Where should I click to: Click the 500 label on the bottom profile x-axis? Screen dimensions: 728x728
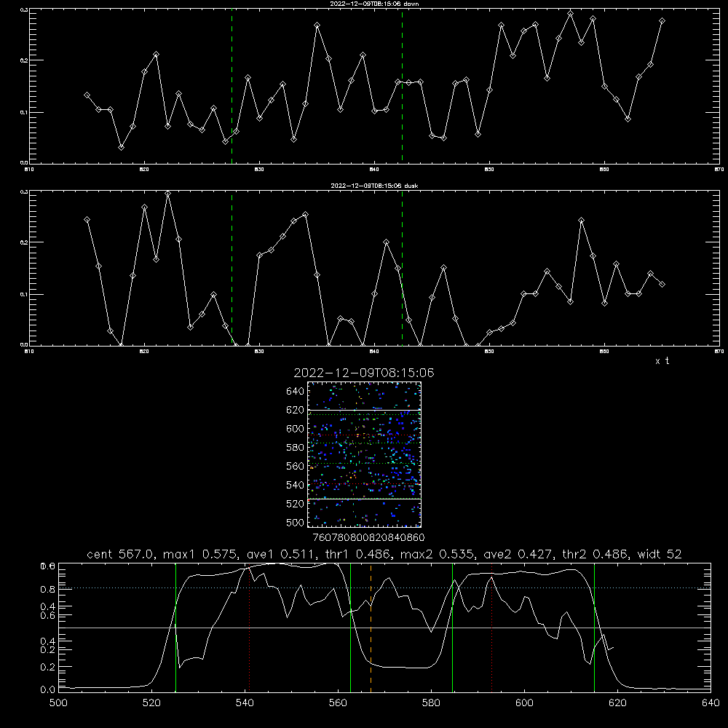pyautogui.click(x=58, y=703)
